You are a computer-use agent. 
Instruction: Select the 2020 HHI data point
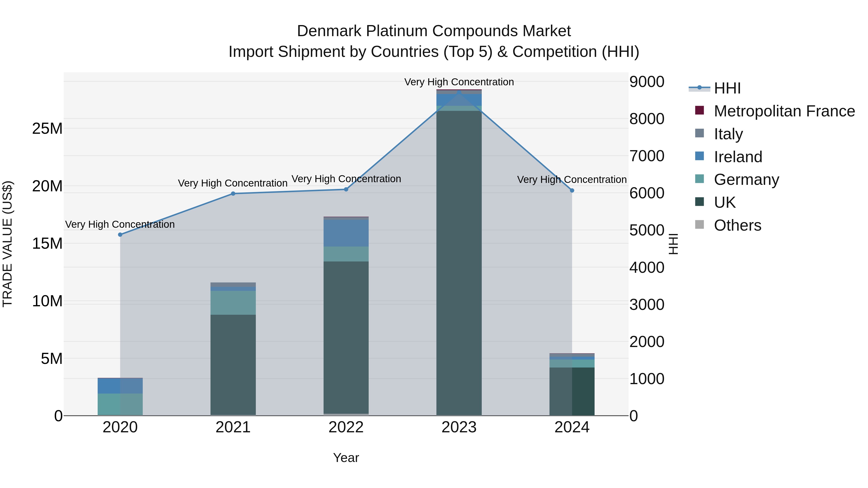click(x=120, y=235)
